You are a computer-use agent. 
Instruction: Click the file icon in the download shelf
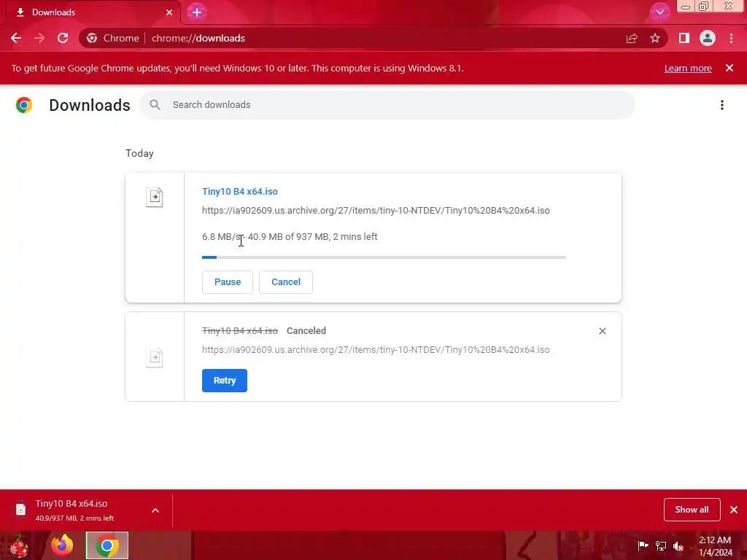(x=20, y=509)
